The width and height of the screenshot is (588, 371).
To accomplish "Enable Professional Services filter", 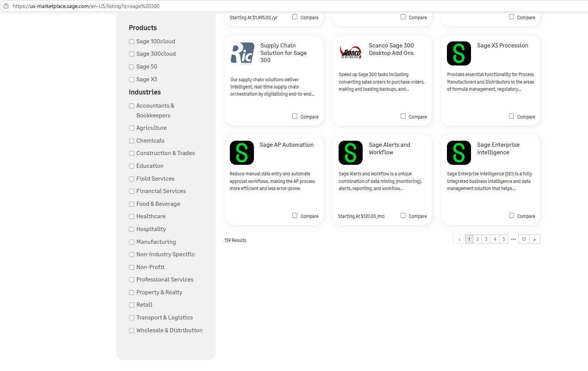I will (132, 280).
